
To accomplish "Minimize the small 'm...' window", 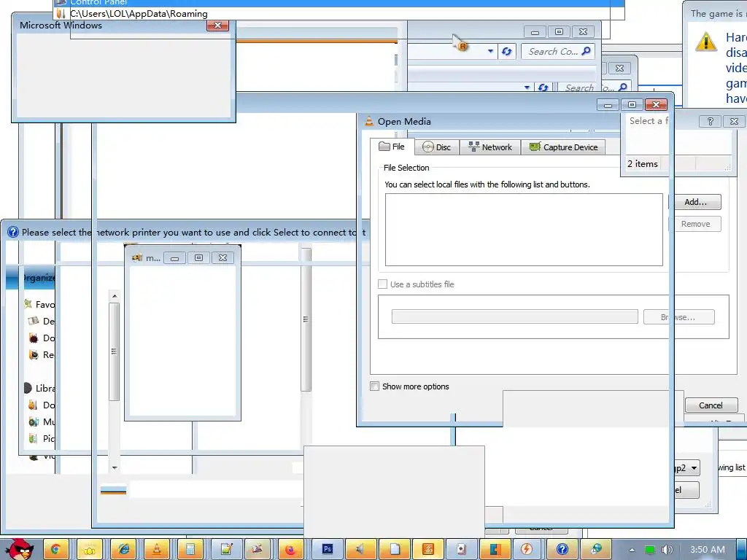I will 174,257.
